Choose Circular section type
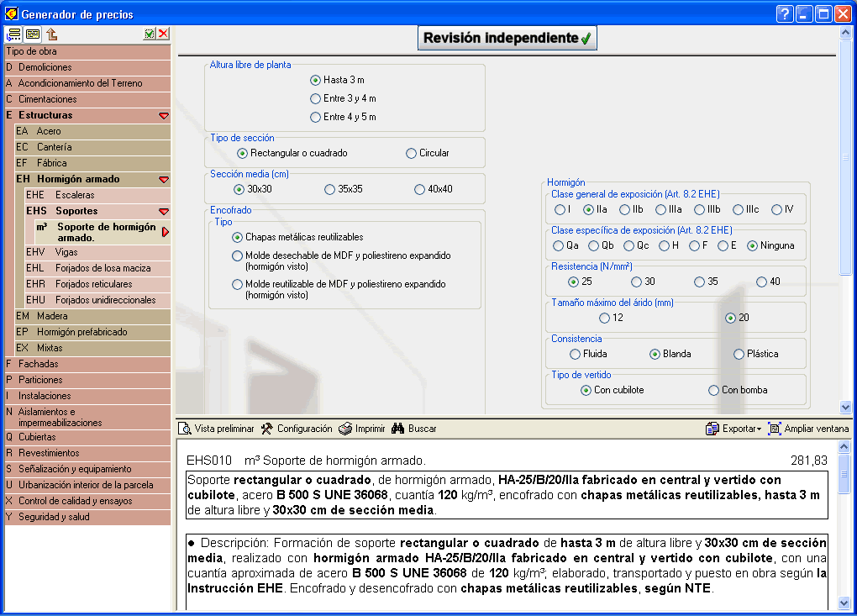 coord(411,153)
